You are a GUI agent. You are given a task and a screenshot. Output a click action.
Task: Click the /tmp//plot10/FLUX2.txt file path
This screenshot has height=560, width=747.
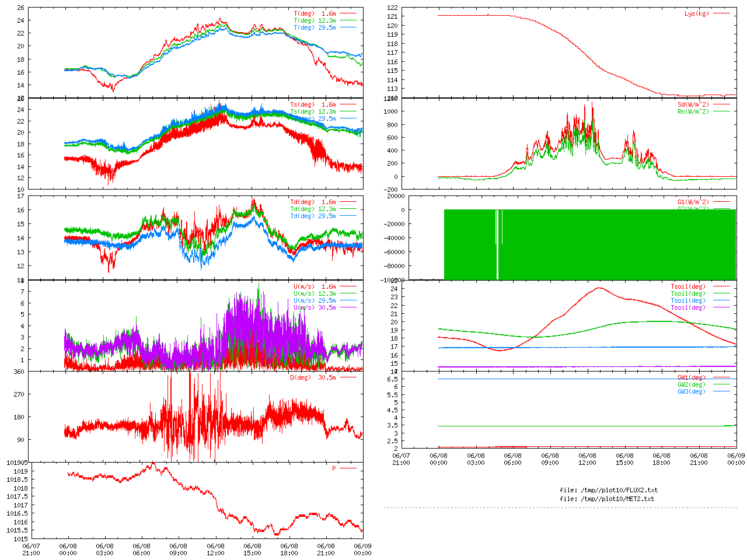[x=609, y=490]
